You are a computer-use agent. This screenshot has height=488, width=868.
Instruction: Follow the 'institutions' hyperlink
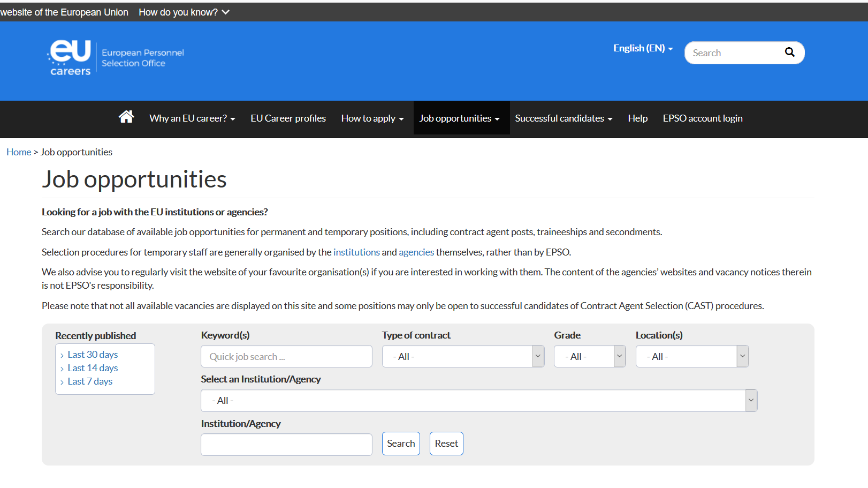point(356,252)
